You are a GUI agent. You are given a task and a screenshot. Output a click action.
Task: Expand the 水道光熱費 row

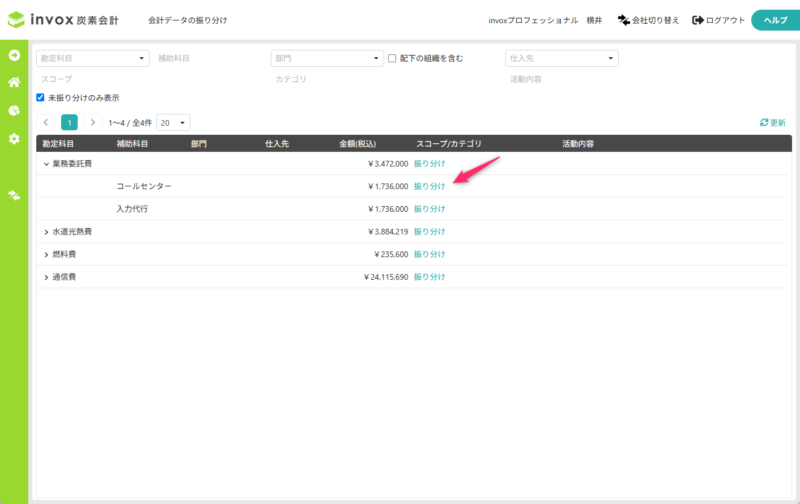point(46,232)
